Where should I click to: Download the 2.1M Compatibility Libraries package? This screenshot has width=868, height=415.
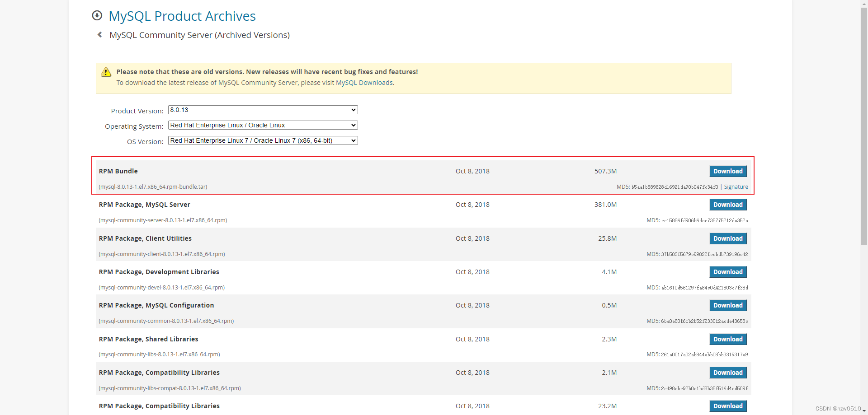728,373
